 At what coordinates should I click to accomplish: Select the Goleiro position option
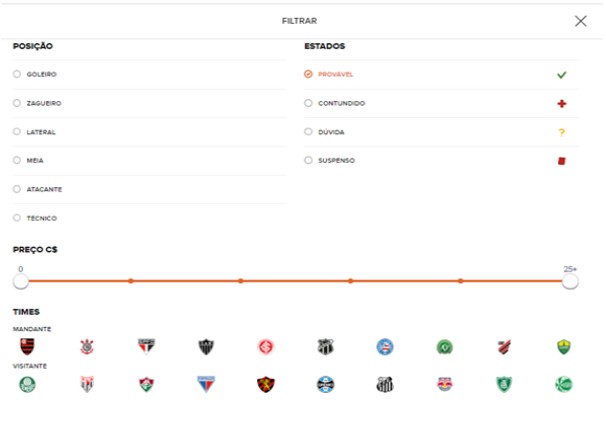point(17,74)
